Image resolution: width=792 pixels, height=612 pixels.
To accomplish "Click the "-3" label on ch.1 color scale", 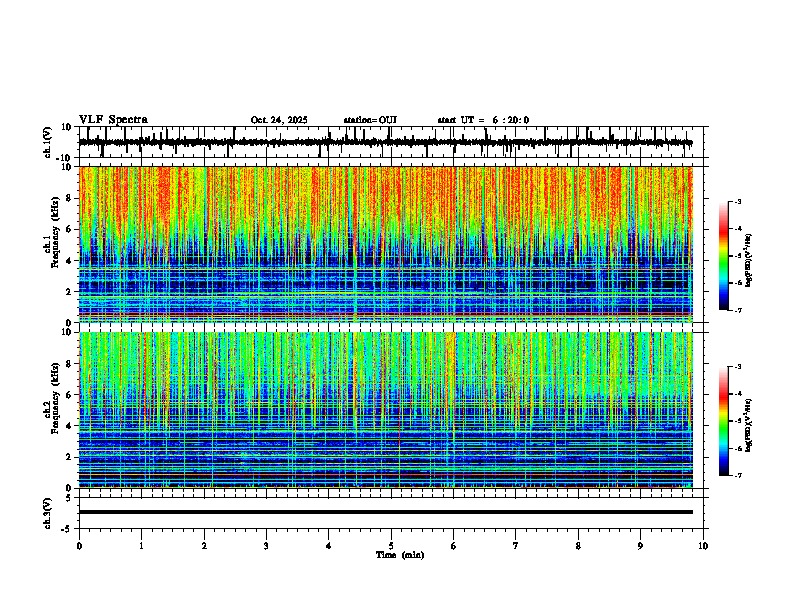I will point(737,201).
